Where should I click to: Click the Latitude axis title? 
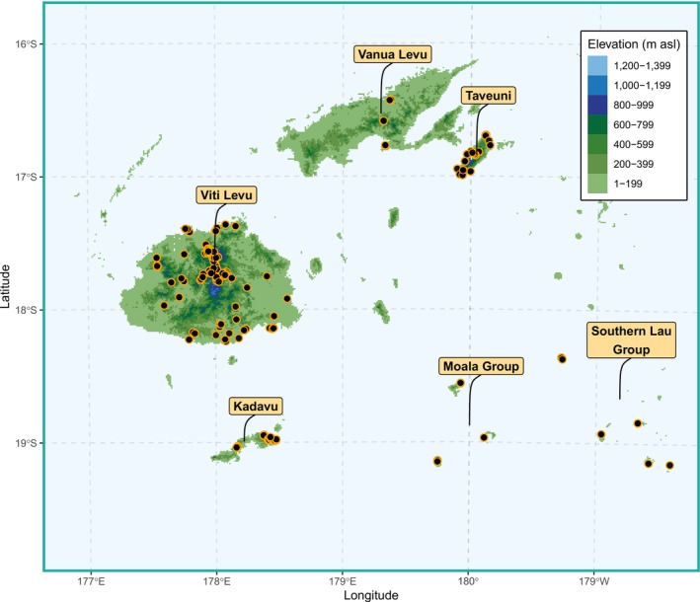[6, 286]
